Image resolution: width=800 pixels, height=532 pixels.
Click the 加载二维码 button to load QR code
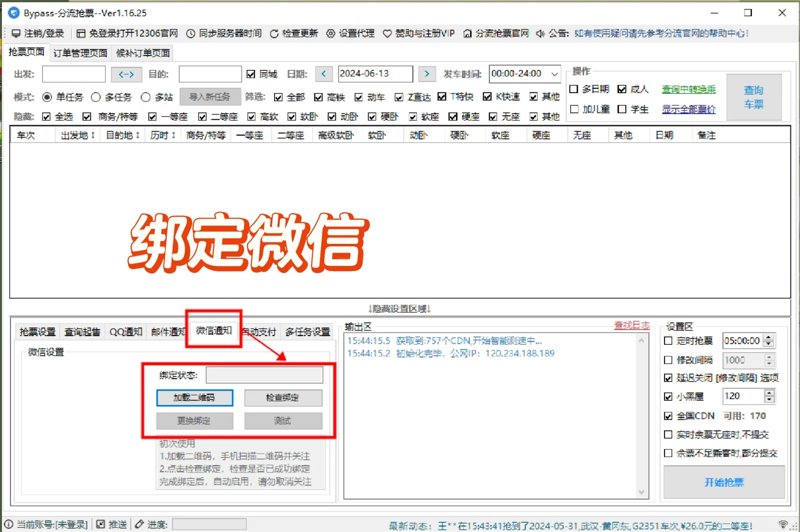click(194, 398)
